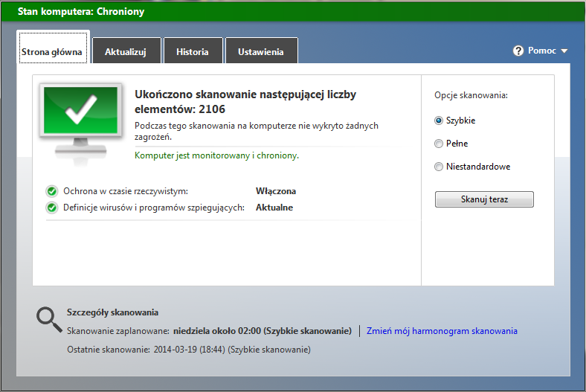Click the Skanuj teraz button
This screenshot has width=586, height=392.
[x=484, y=199]
